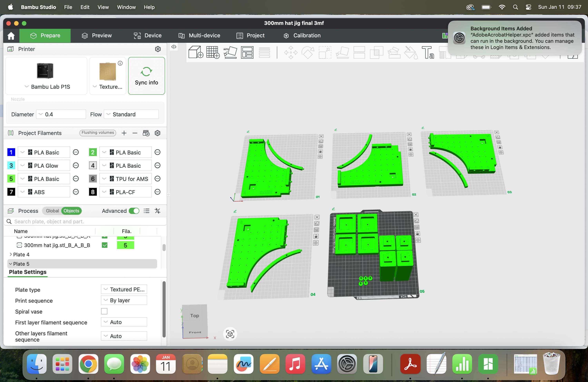Select the Scale tool in the toolbar
Screen dimensions: 588x382
(x=325, y=52)
